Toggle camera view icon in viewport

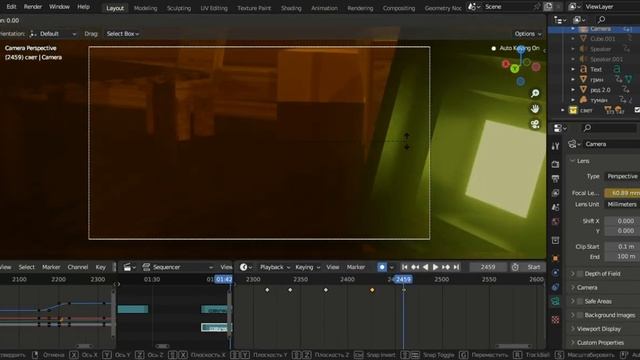(535, 124)
